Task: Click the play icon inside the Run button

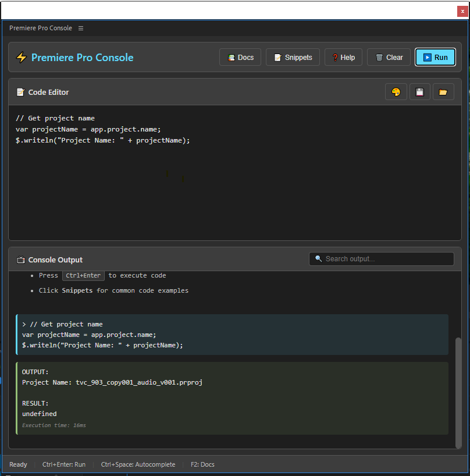Action: tap(428, 57)
